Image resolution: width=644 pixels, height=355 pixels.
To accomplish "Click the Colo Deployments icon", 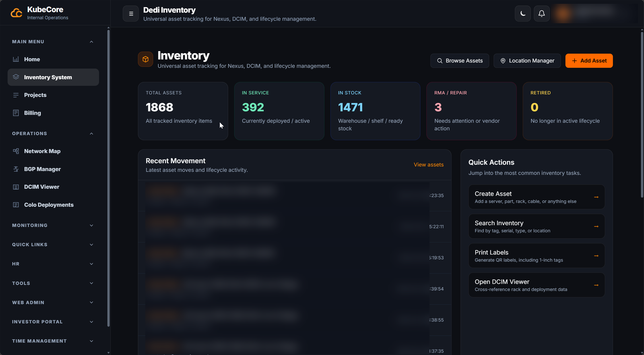I will point(16,205).
